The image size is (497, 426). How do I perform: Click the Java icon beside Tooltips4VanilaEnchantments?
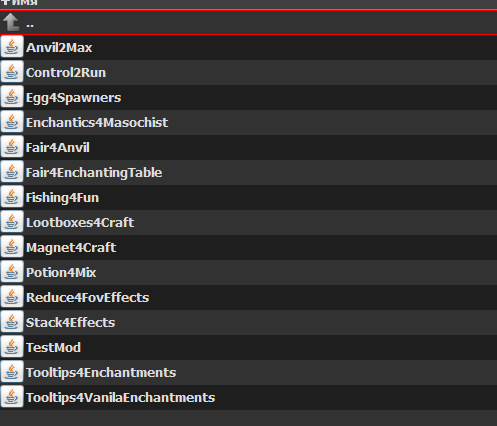[x=12, y=397]
